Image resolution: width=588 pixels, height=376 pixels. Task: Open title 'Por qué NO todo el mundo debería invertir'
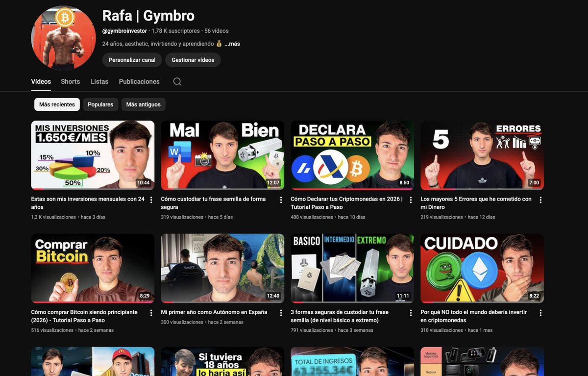(x=474, y=316)
